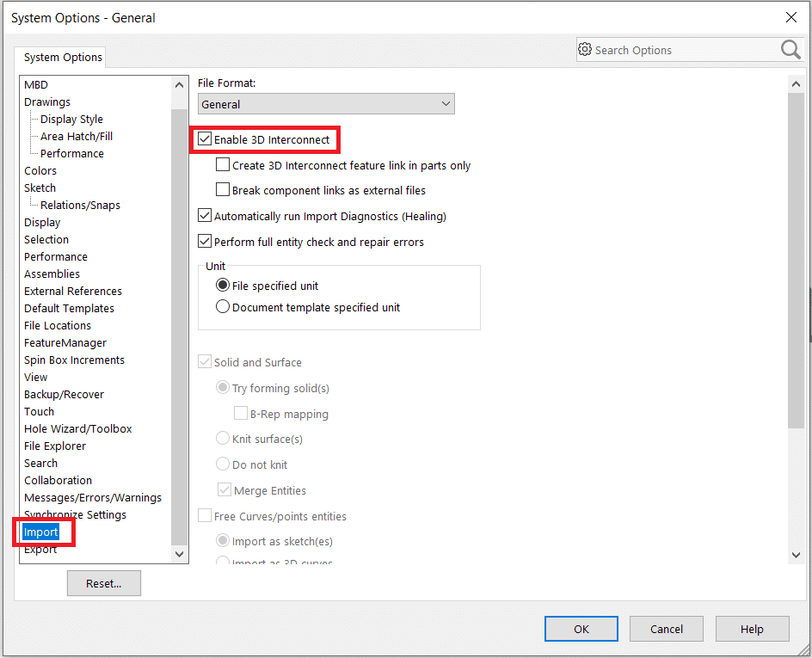Uncheck Enable 3D Interconnect

[205, 139]
